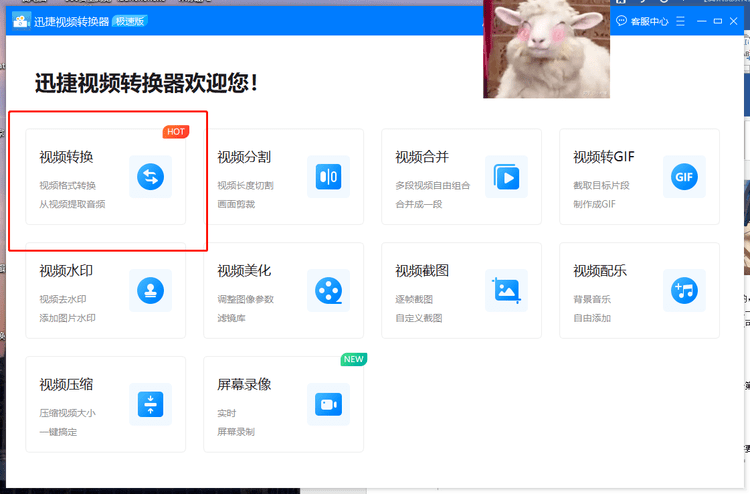This screenshot has height=494, width=750.
Task: Click text 从视频提取音频
Action: [x=72, y=204]
